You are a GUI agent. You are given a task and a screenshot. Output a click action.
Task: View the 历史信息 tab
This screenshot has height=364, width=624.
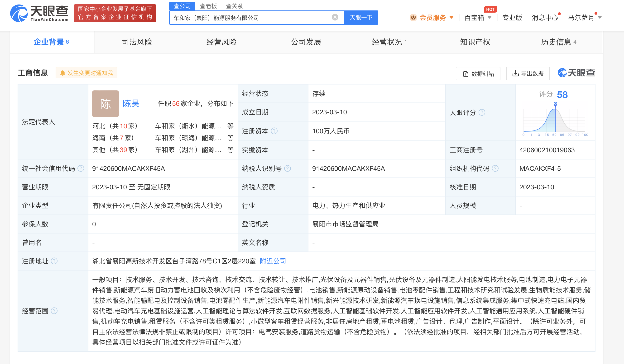[x=557, y=42]
